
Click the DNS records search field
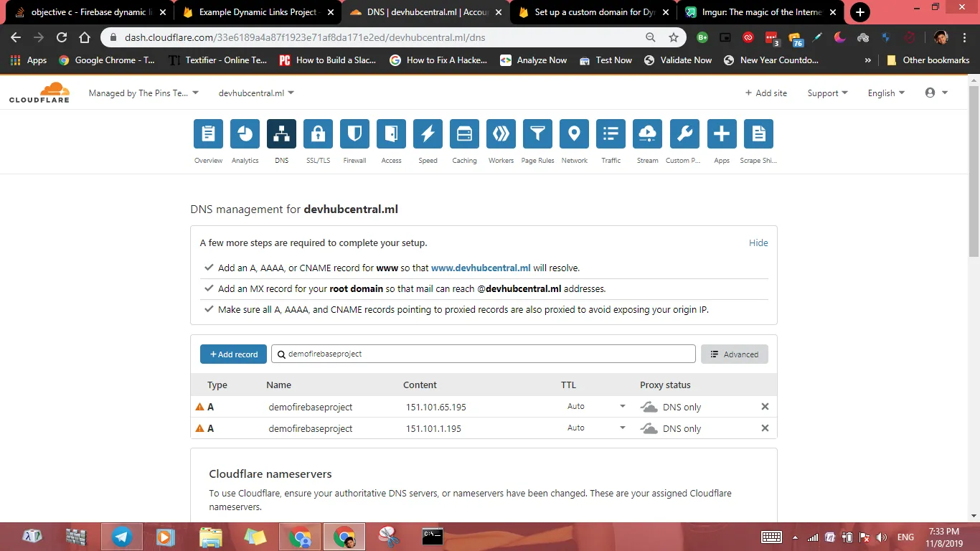click(484, 354)
